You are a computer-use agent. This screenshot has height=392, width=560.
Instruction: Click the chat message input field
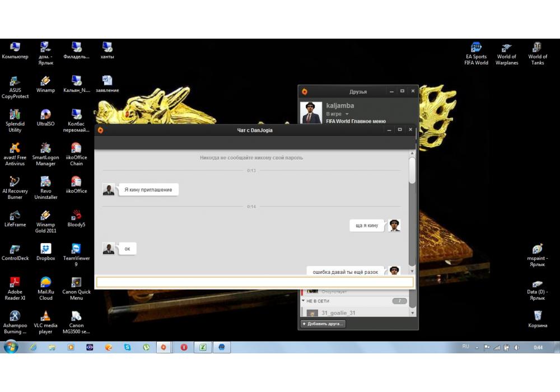[254, 282]
